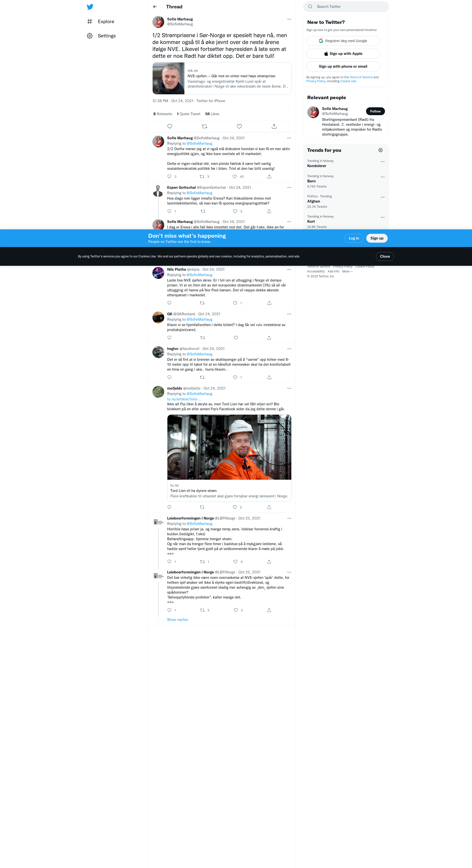
Task: Share mofjelds' reply with tu.no article
Action: click(x=269, y=507)
